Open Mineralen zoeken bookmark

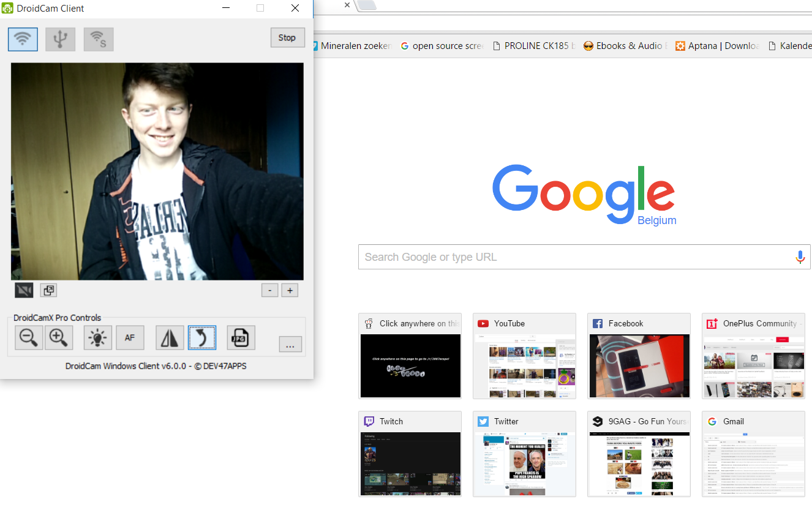352,46
